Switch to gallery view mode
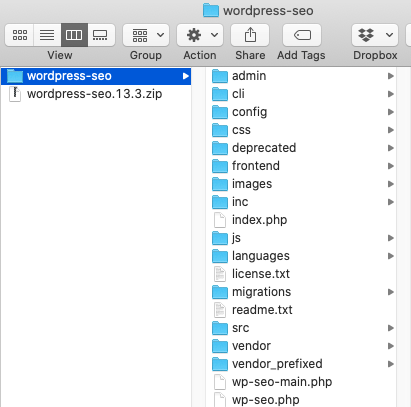Viewport: 411px width, 407px height. 101,35
